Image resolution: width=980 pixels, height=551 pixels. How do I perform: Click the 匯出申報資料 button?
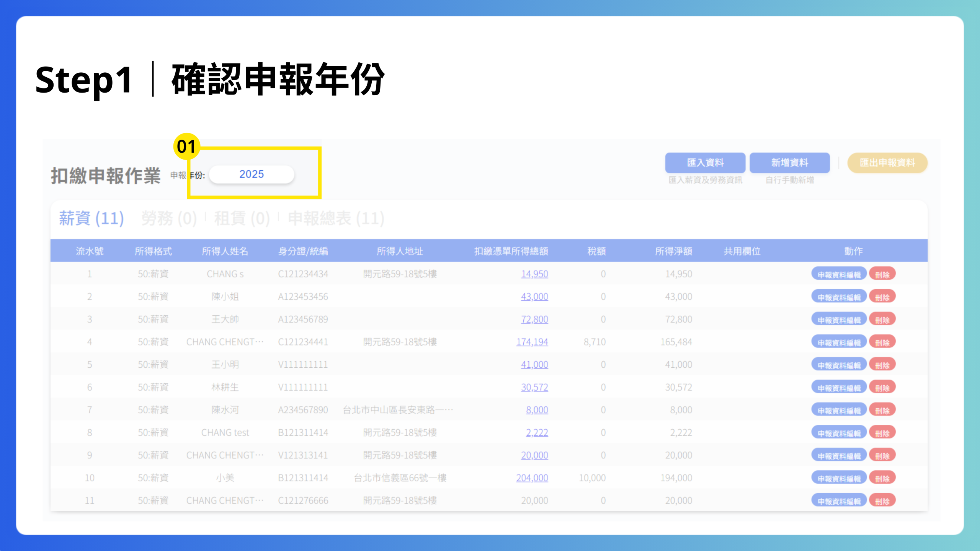(887, 163)
